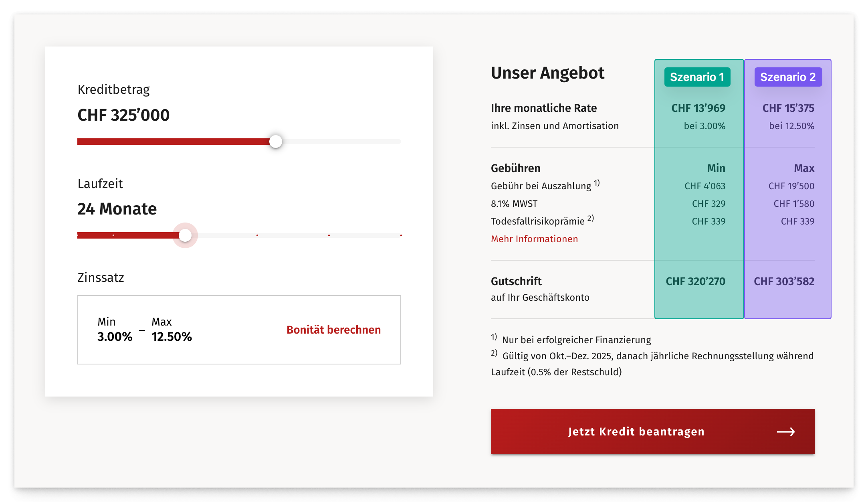Open the Mehr Informationen link
Image resolution: width=868 pixels, height=502 pixels.
tap(534, 239)
